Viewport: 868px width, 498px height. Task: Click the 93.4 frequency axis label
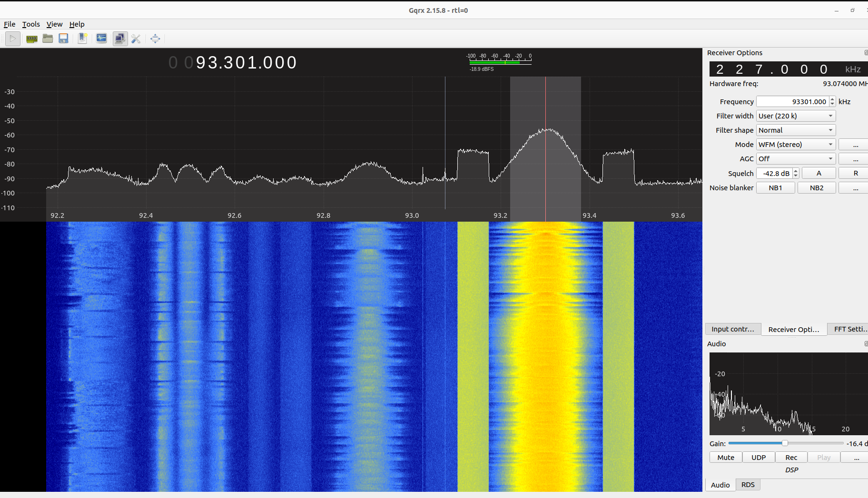tap(589, 215)
